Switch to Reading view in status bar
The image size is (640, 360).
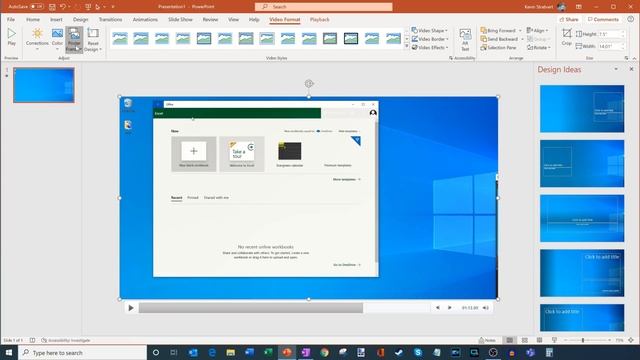coord(539,340)
